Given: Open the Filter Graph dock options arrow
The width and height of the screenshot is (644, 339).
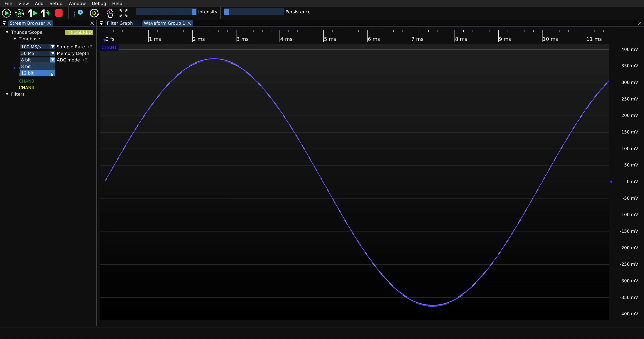Looking at the screenshot, I should click(x=101, y=23).
